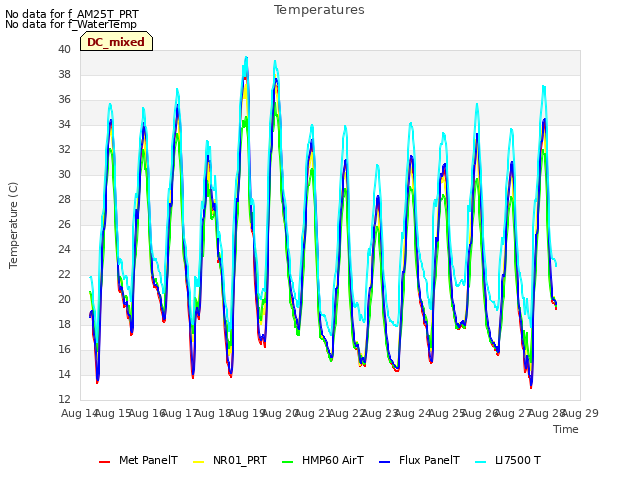Select the Met PanelT legend entry

(x=138, y=460)
